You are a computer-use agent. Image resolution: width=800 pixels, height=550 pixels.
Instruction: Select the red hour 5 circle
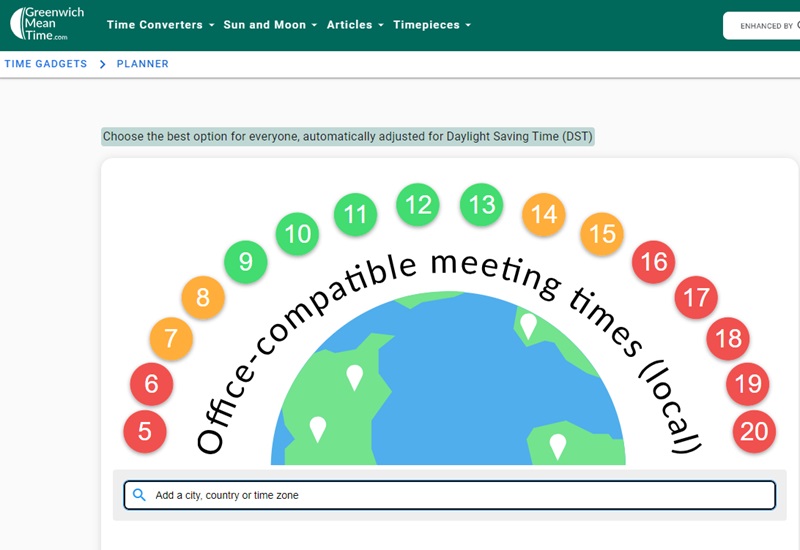[145, 432]
